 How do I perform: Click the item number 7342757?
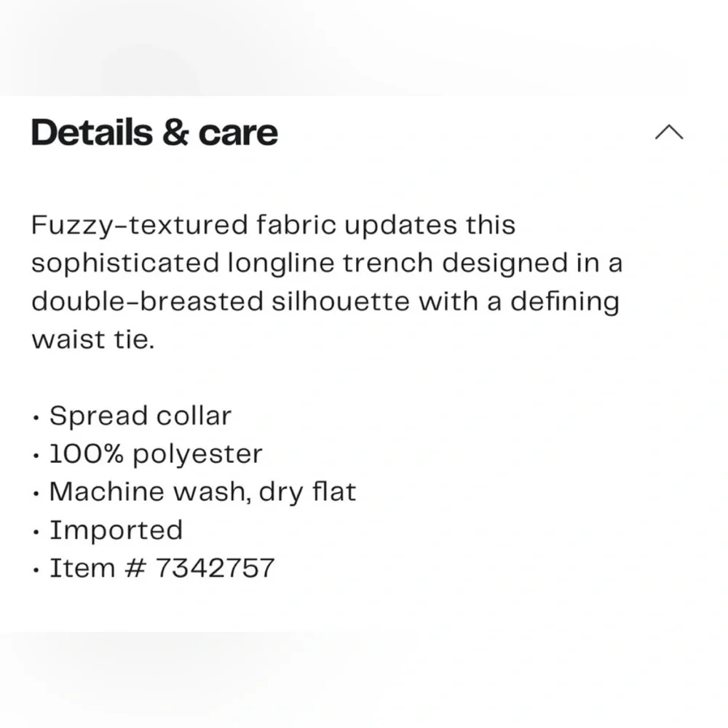(215, 569)
